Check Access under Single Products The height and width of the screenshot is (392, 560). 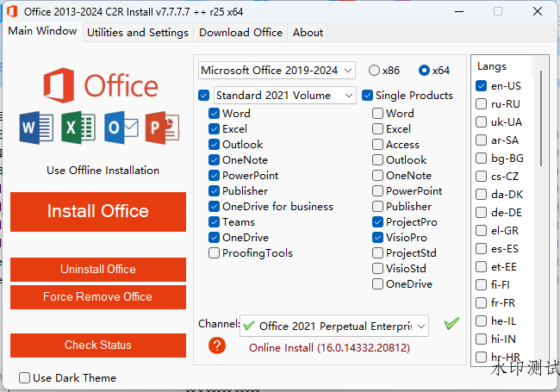[x=377, y=145]
